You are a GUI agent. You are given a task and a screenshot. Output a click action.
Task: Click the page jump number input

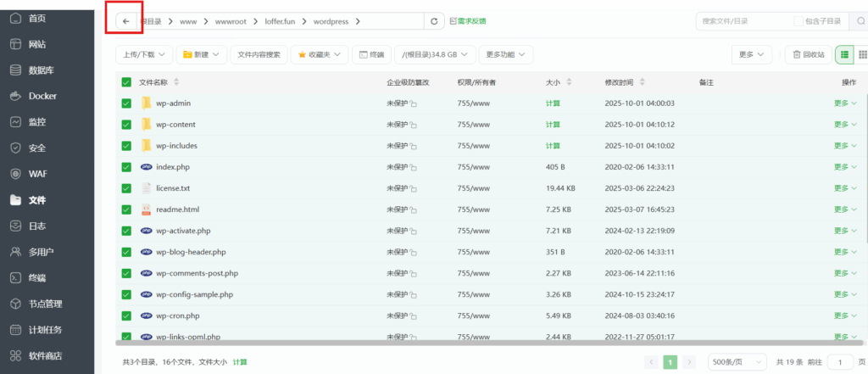click(x=840, y=362)
